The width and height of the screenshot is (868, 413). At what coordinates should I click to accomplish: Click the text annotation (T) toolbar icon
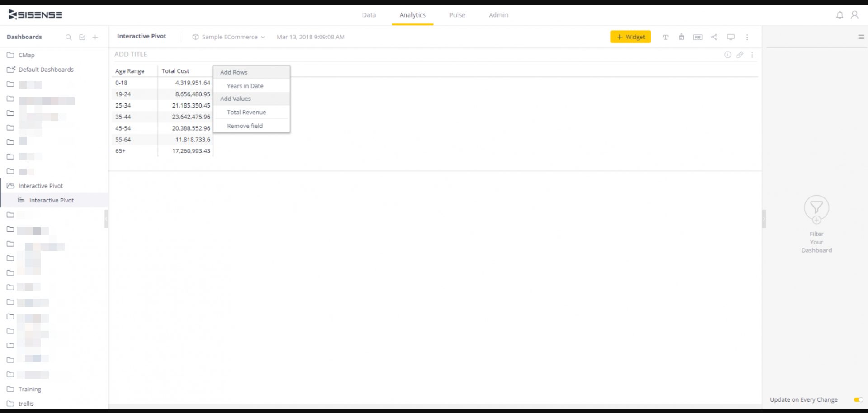pyautogui.click(x=665, y=37)
